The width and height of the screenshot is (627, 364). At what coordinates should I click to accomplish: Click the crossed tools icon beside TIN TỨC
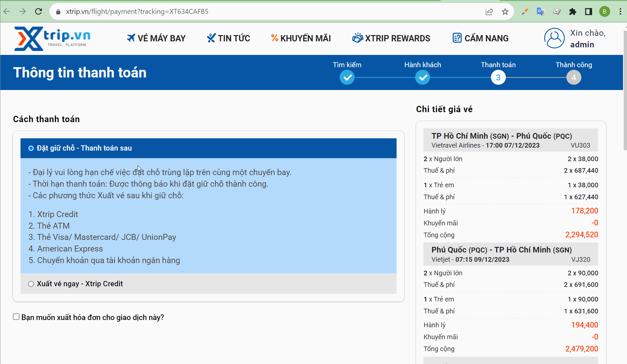point(211,38)
